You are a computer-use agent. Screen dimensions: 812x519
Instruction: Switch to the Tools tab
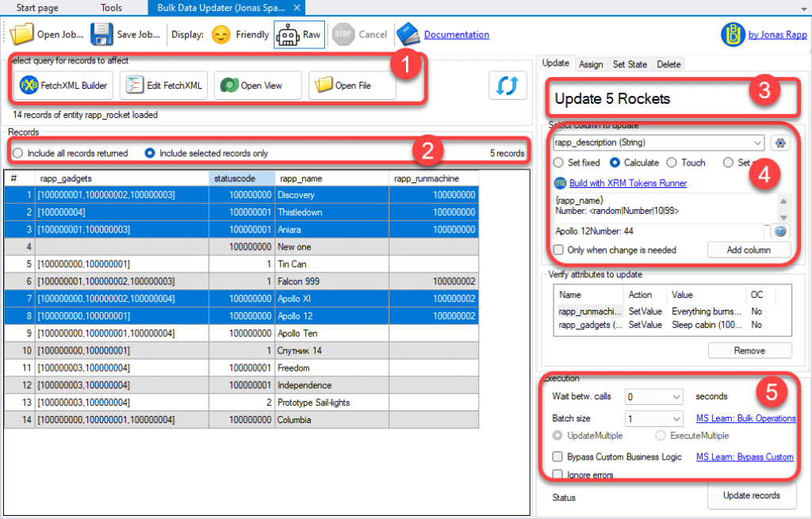point(111,8)
